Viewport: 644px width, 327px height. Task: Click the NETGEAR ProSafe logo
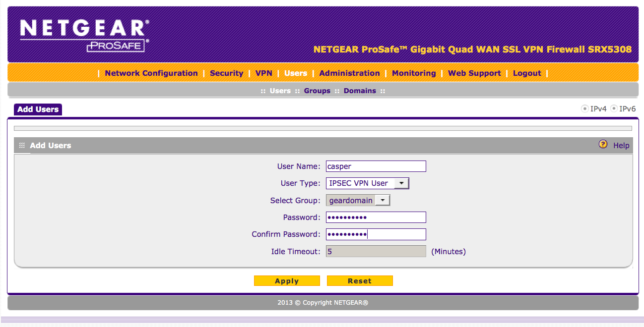click(85, 36)
